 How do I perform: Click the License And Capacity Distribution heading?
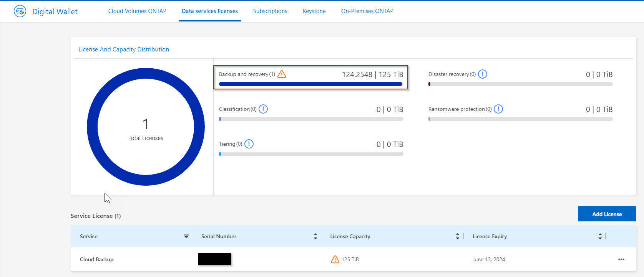[x=124, y=49]
